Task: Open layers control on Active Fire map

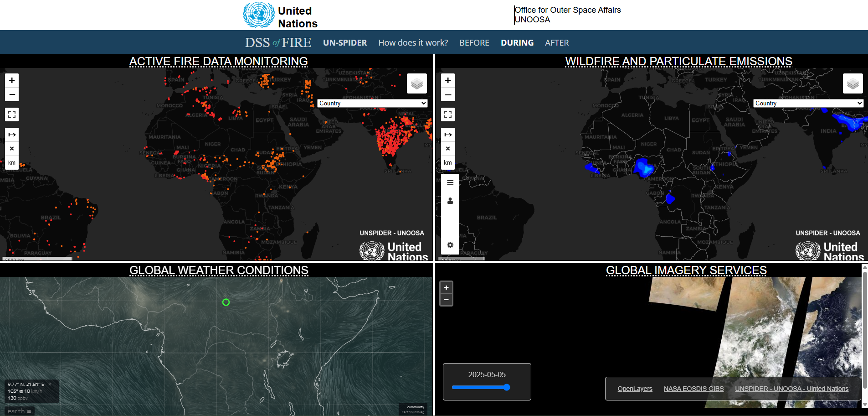Action: pos(417,83)
